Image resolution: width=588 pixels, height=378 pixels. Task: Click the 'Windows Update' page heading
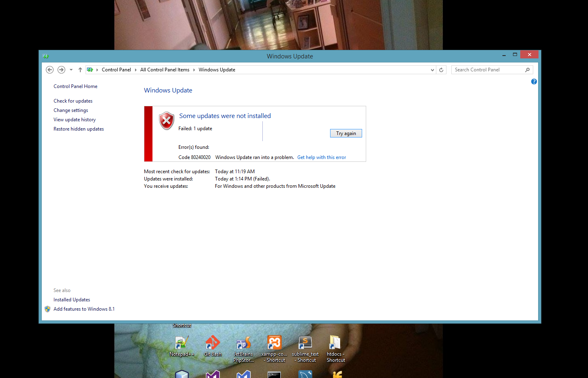[168, 90]
